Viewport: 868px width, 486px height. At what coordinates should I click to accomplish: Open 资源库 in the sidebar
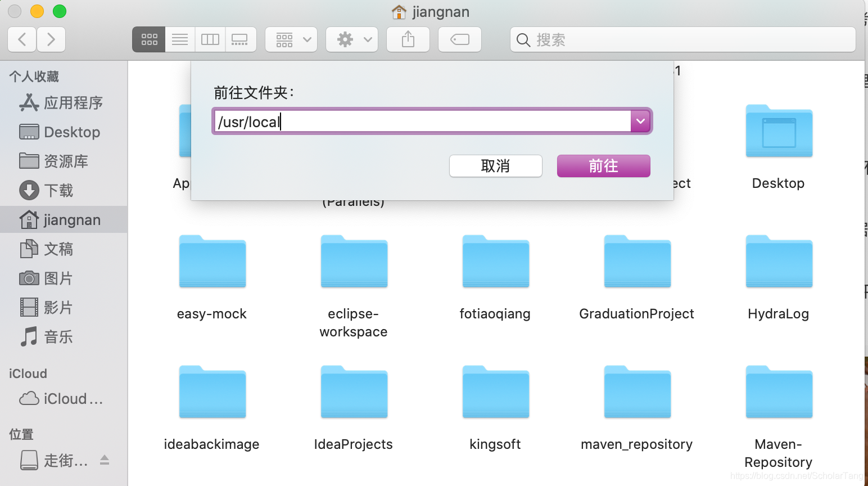[x=64, y=161]
